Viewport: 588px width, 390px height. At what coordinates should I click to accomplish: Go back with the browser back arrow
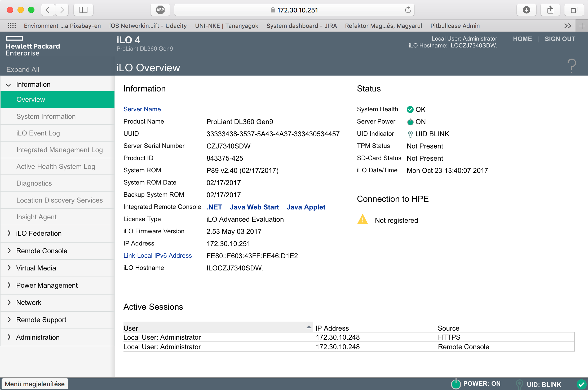pyautogui.click(x=48, y=10)
